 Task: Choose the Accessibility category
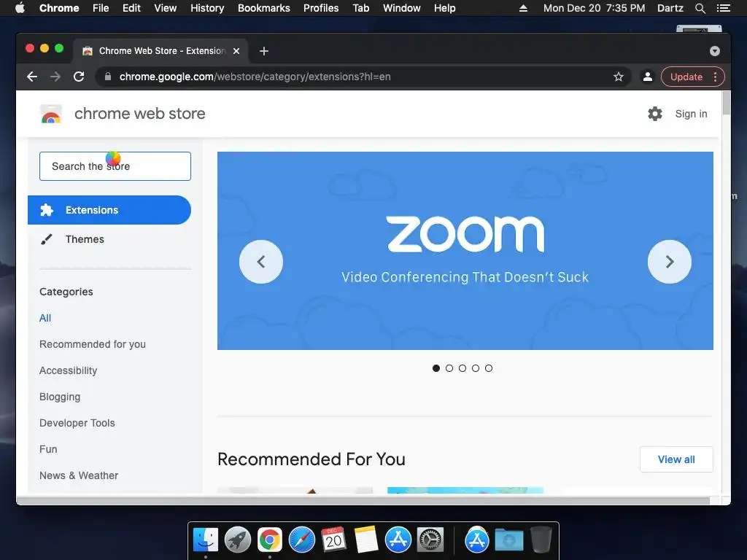68,370
